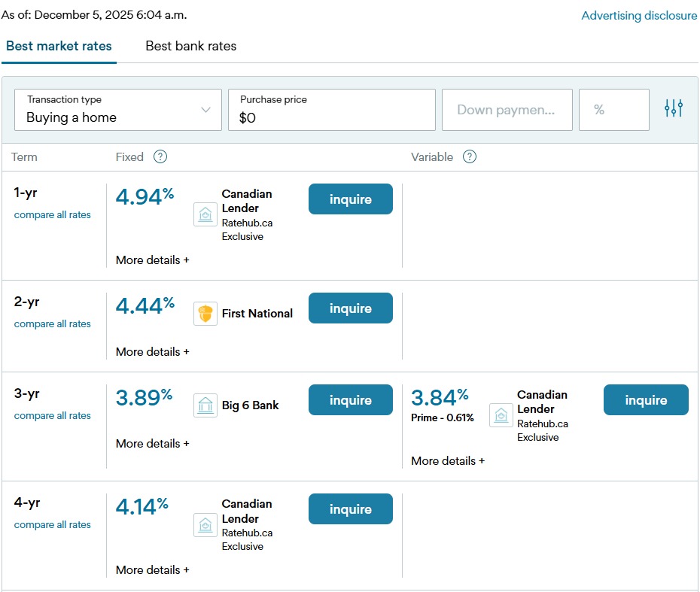Open the Transaction type dropdown

point(118,110)
